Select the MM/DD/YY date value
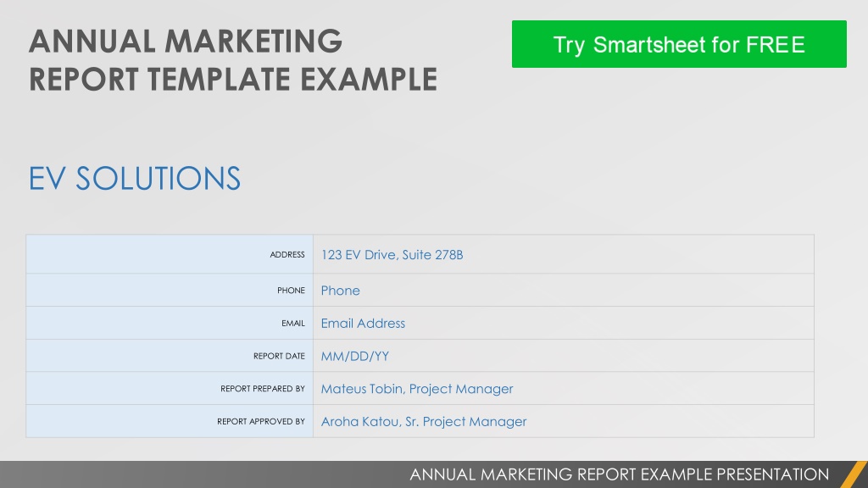The image size is (868, 488). pyautogui.click(x=355, y=357)
